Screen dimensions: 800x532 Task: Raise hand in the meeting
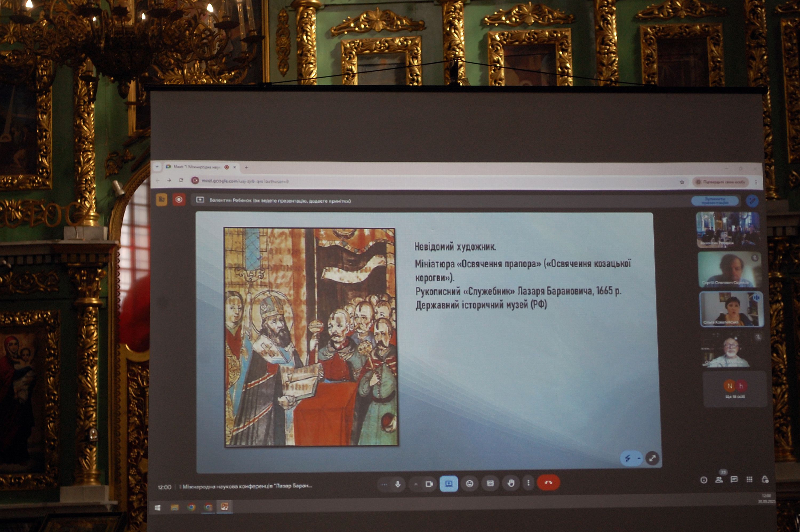[511, 483]
